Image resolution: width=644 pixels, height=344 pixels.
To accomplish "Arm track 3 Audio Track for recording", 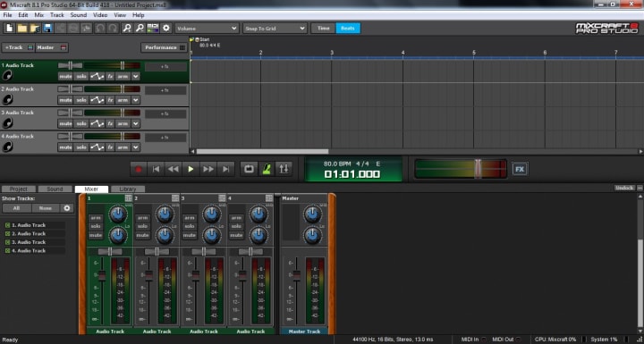I will point(123,123).
